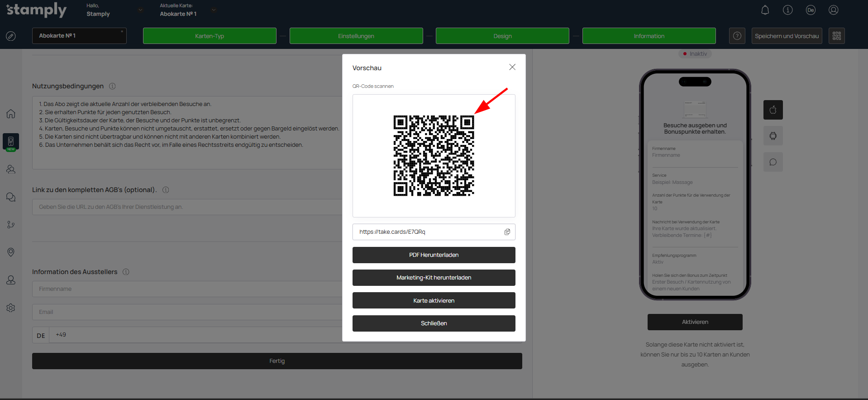Open the location pin sidebar icon
Image resolution: width=868 pixels, height=400 pixels.
click(11, 252)
